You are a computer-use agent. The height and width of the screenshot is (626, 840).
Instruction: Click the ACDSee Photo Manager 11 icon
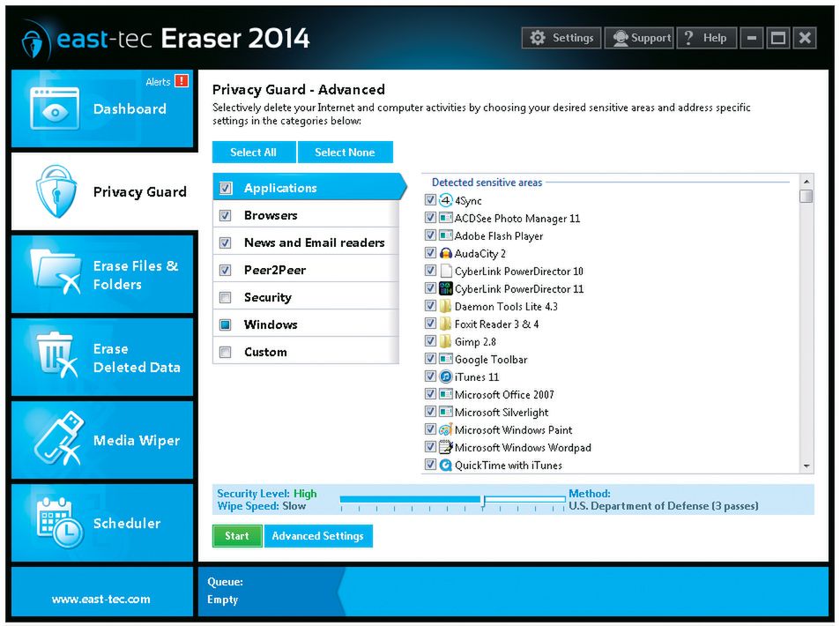click(x=446, y=218)
